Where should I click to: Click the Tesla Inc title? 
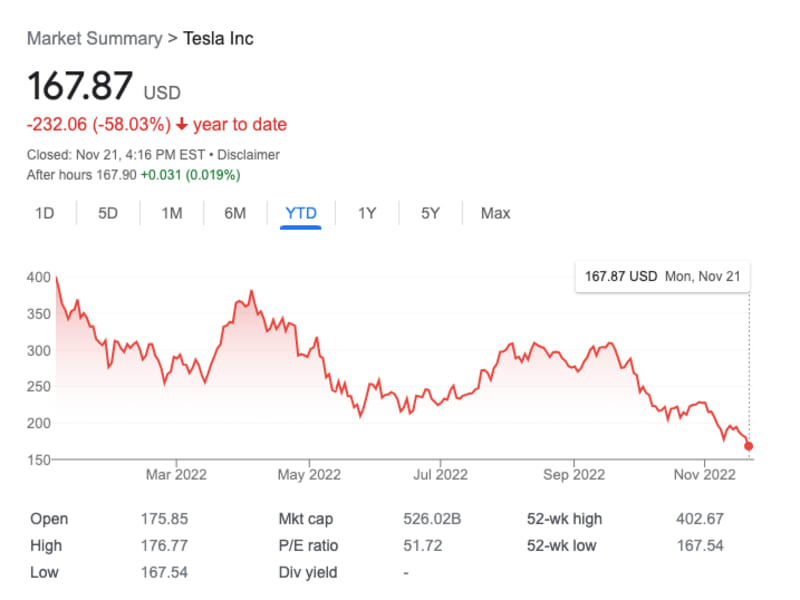point(218,39)
